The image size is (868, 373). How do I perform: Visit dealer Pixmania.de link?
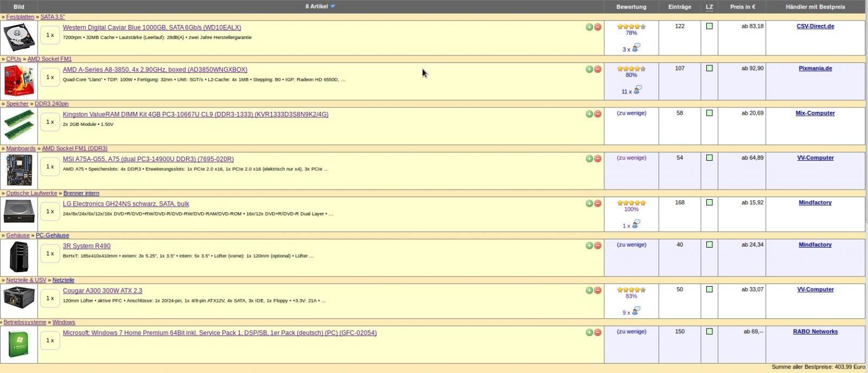coord(815,68)
